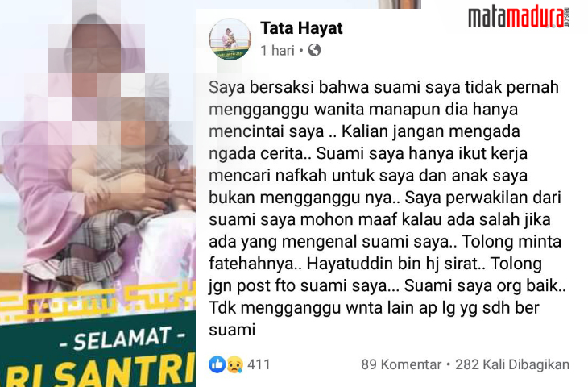Open the '1 hari' post timestamp
The image size is (588, 387).
pos(278,50)
